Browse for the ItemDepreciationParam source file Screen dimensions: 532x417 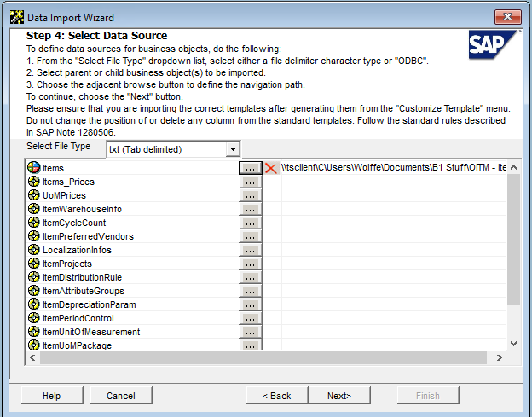pyautogui.click(x=250, y=304)
